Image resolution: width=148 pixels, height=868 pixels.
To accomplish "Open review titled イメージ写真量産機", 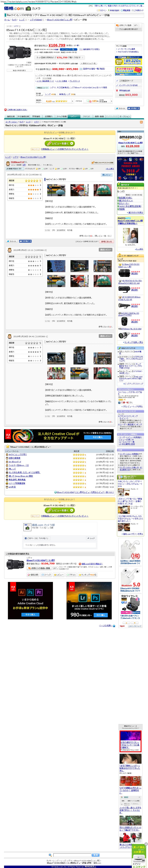I will (17, 483).
